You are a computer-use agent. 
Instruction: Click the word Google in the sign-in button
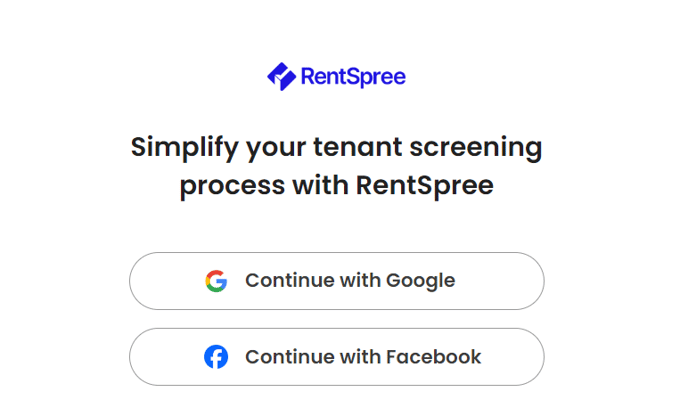[420, 281]
